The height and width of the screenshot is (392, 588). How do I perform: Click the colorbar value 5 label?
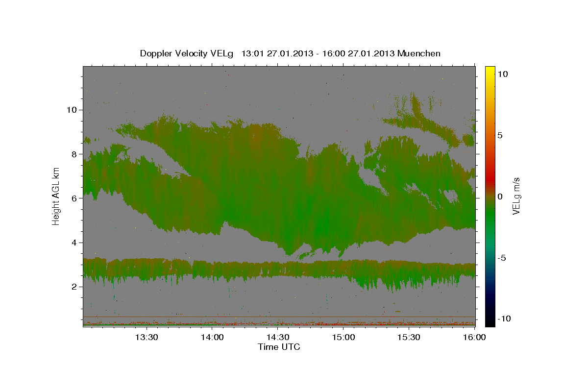(x=500, y=135)
